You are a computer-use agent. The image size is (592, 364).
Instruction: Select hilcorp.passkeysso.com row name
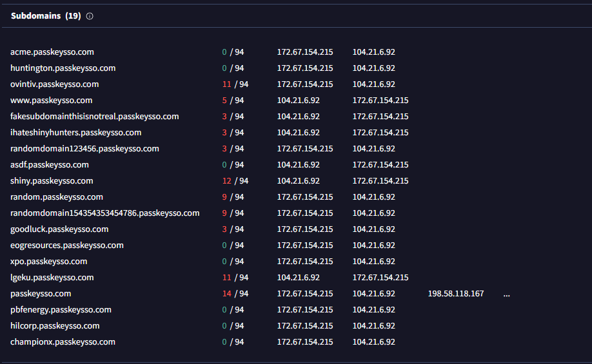tap(55, 326)
